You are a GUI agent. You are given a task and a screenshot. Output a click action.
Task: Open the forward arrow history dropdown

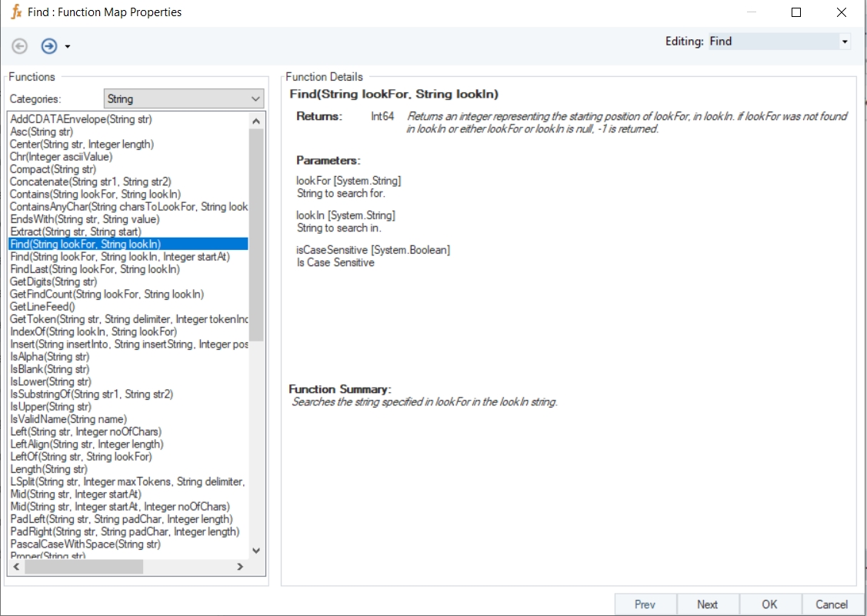pos(68,47)
